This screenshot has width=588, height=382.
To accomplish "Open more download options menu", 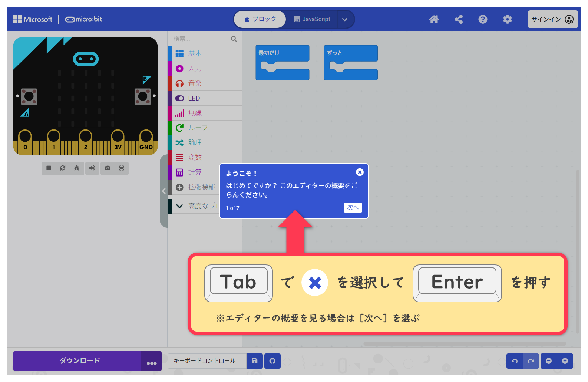I will pos(152,361).
